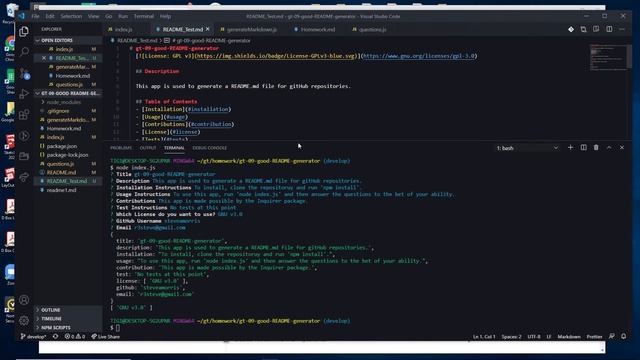Open the Explorer view in activity bar
Viewport: 640px width, 360px height.
point(24,31)
